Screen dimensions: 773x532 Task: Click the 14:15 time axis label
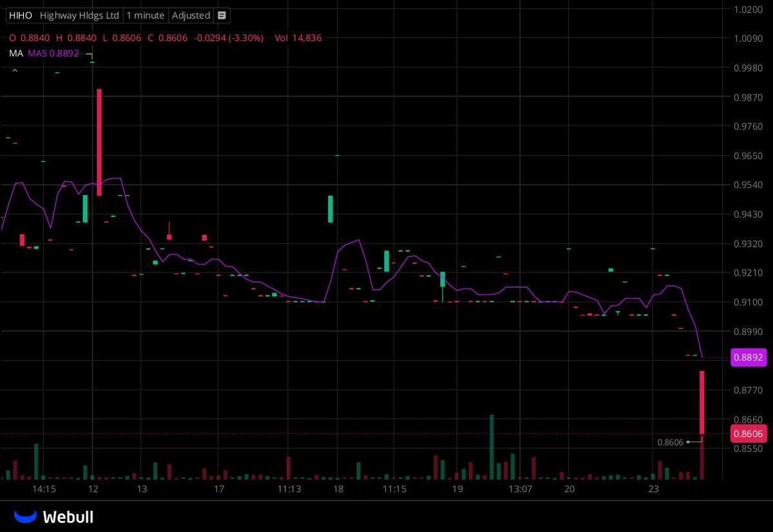pyautogui.click(x=44, y=489)
